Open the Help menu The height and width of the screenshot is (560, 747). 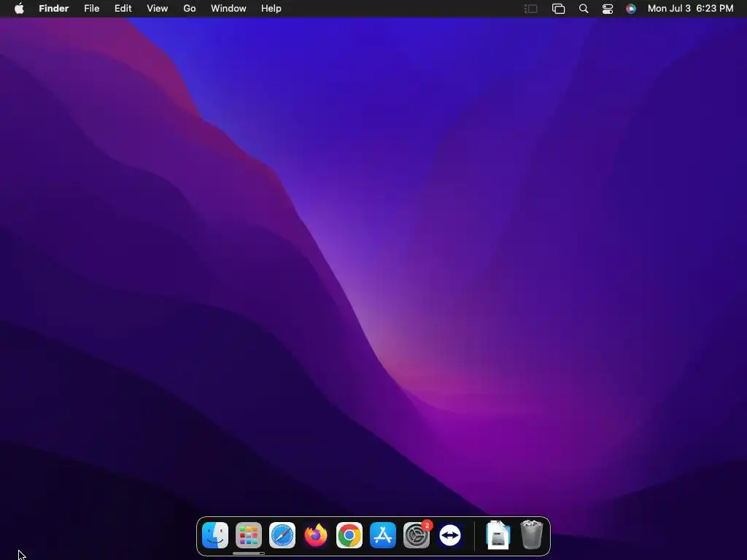271,9
